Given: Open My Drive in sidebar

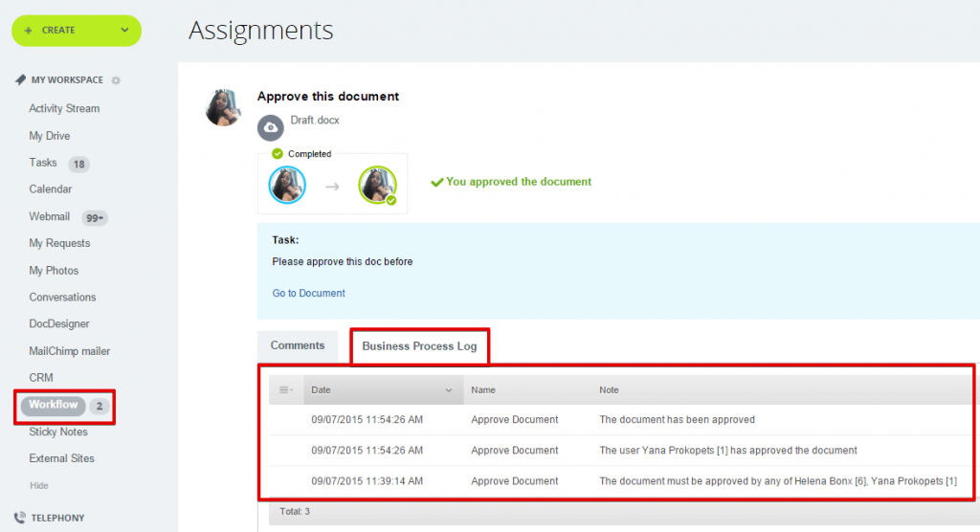Looking at the screenshot, I should [50, 136].
